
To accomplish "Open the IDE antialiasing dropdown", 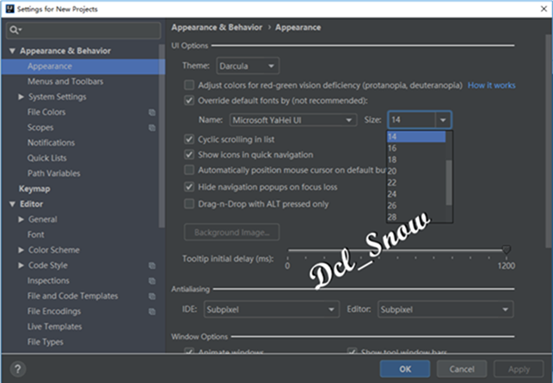I will point(272,310).
